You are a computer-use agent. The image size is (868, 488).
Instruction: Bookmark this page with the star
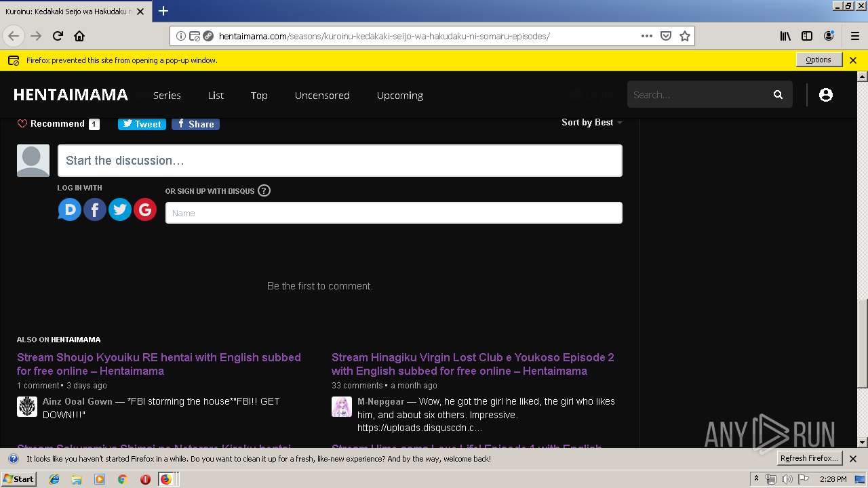[685, 36]
